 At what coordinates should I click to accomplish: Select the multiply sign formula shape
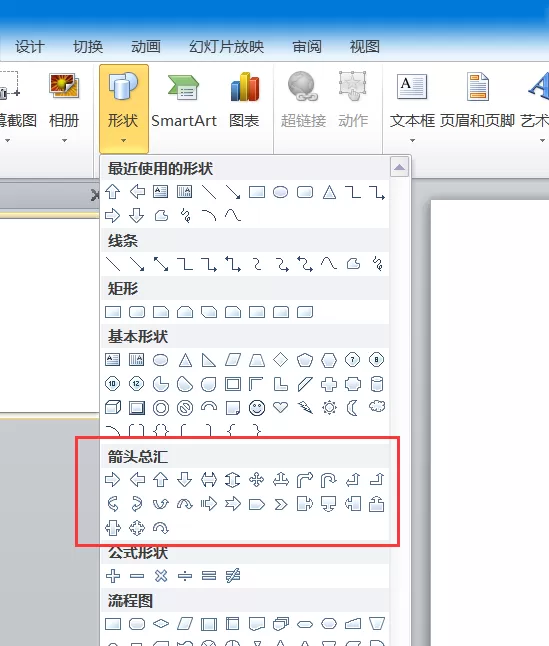(161, 576)
